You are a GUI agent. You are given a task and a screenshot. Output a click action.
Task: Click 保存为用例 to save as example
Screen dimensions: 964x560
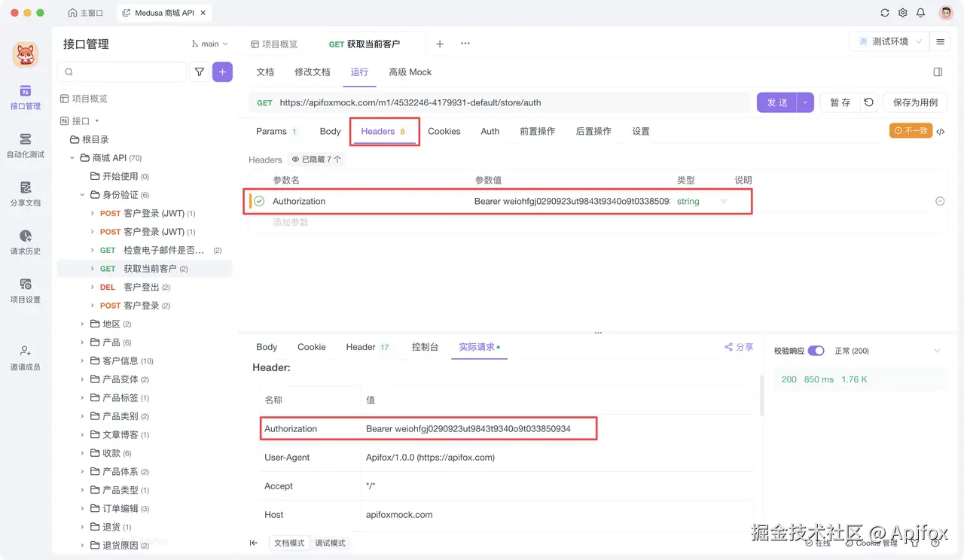[x=915, y=102]
